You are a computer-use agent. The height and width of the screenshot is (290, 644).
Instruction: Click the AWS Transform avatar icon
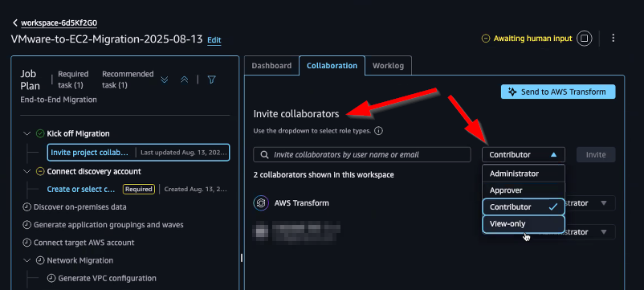point(261,203)
